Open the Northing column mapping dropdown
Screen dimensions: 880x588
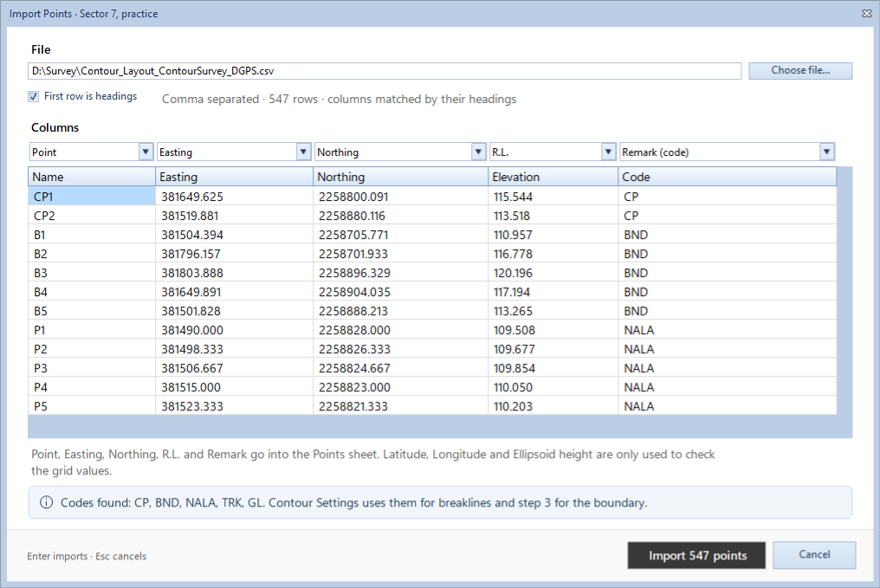tap(478, 152)
